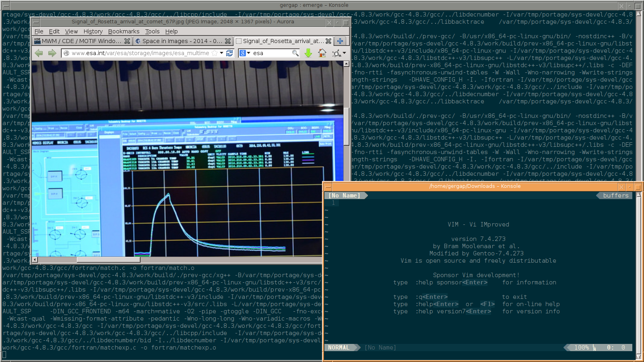Click the Downloads Konsole scrollbar up arrow
Image resolution: width=644 pixels, height=362 pixels.
[638, 195]
